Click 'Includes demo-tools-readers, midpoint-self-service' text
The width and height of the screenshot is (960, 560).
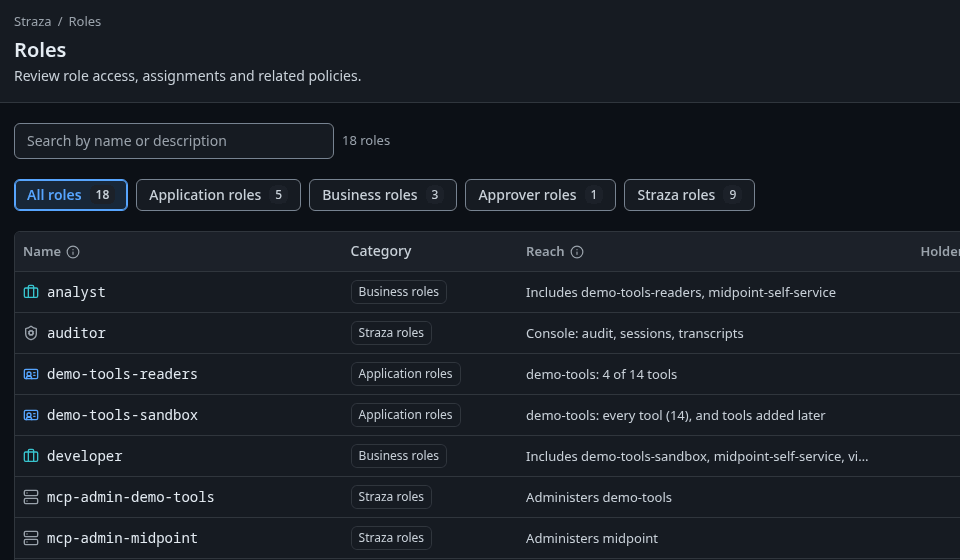(681, 293)
